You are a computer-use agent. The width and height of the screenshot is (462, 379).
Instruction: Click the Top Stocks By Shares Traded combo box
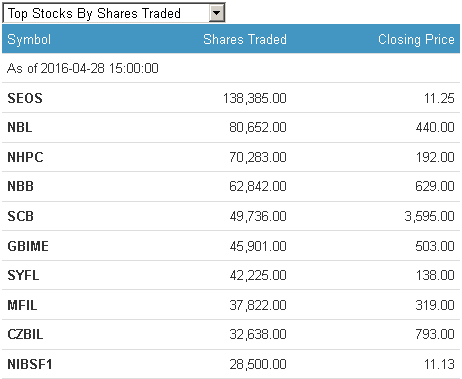click(114, 13)
